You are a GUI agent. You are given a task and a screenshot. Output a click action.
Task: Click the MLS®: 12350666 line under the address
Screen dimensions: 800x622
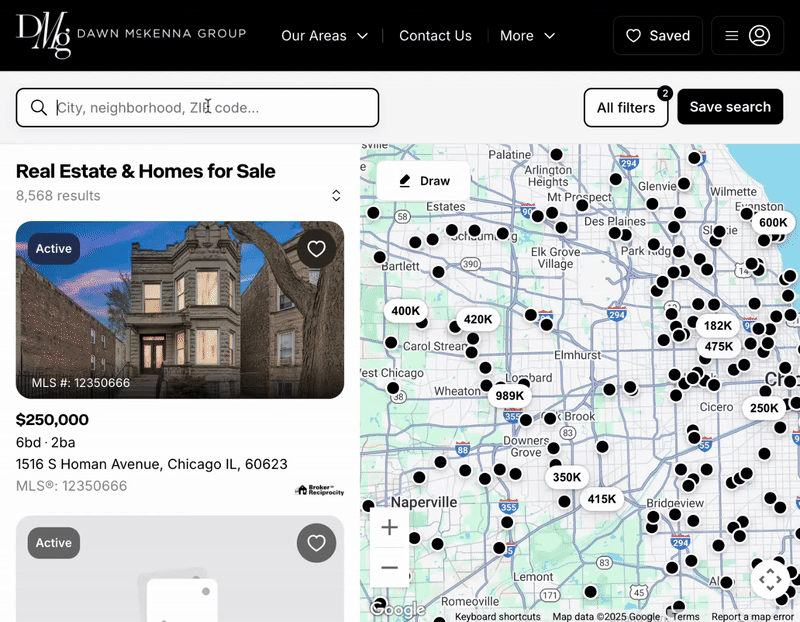click(x=71, y=486)
